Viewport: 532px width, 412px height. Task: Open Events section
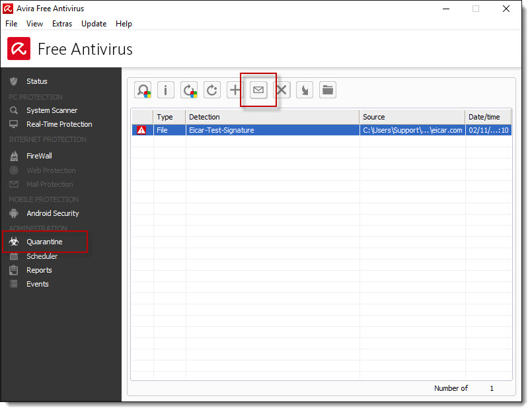click(38, 284)
